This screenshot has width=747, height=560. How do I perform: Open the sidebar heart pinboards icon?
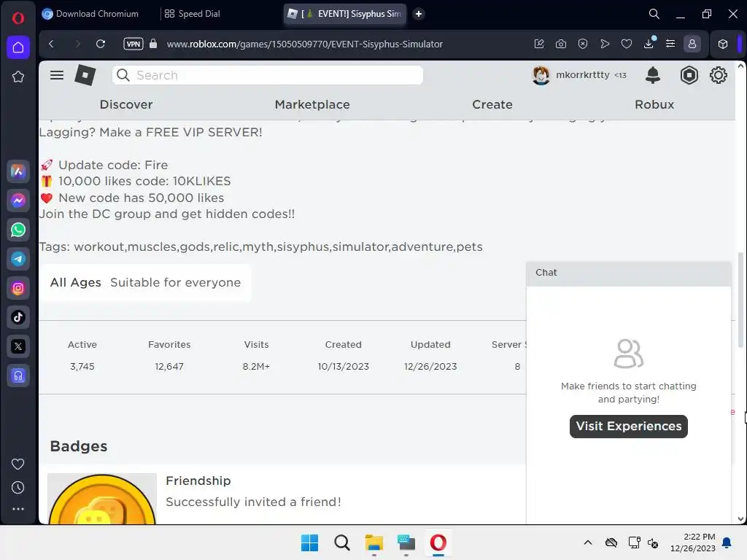(18, 464)
